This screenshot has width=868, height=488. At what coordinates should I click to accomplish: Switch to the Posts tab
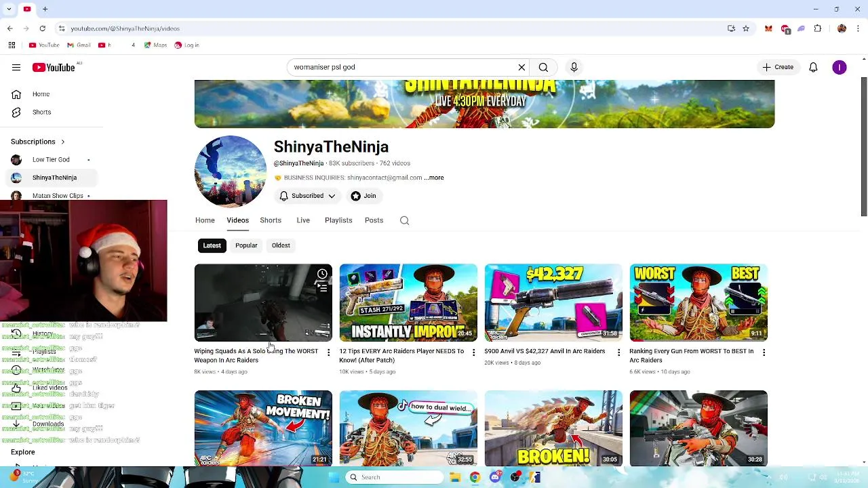point(374,220)
